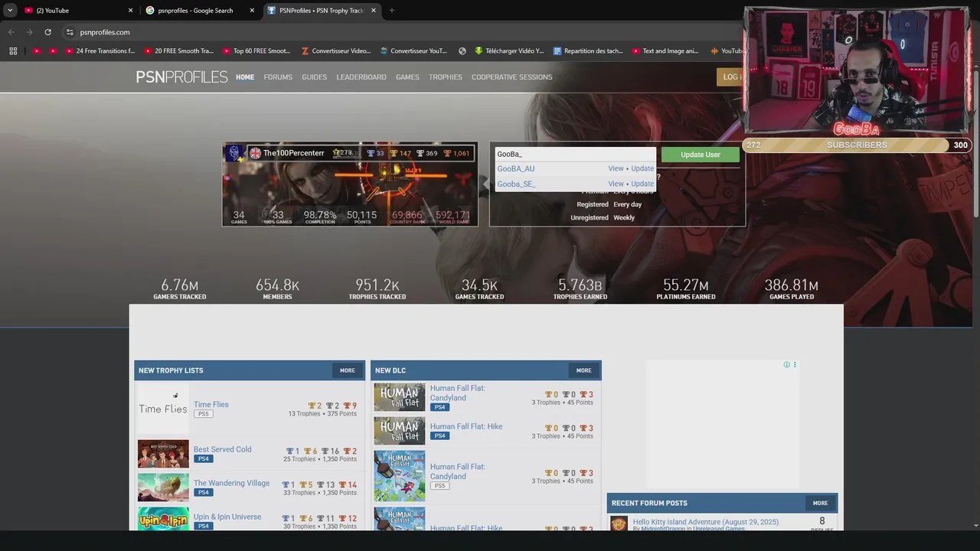Click The100Percenterr profile avatar

point(235,153)
